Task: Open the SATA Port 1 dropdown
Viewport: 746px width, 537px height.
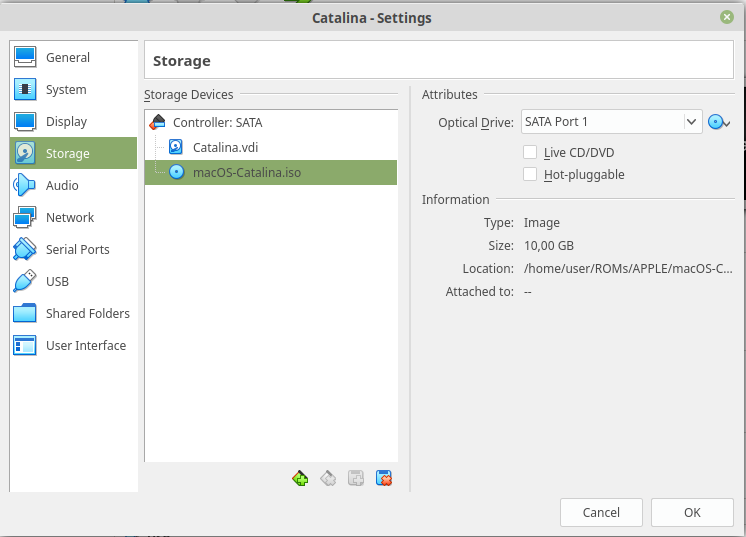Action: 612,122
